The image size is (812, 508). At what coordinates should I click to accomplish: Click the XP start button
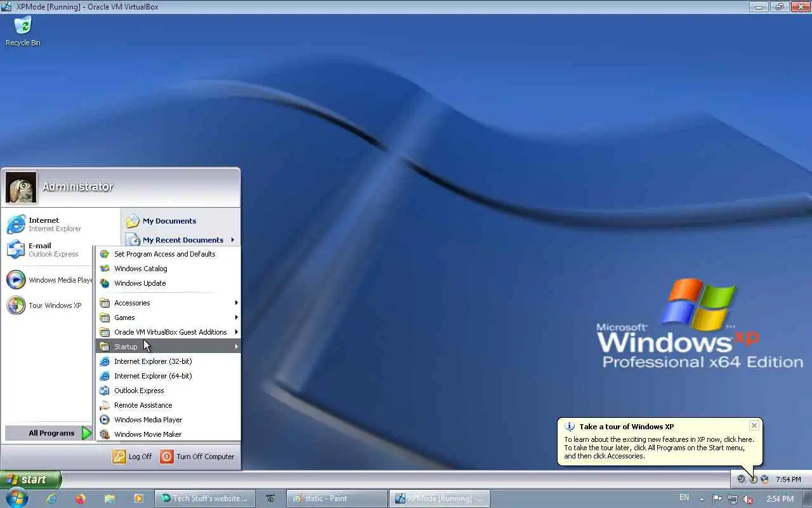(x=30, y=479)
